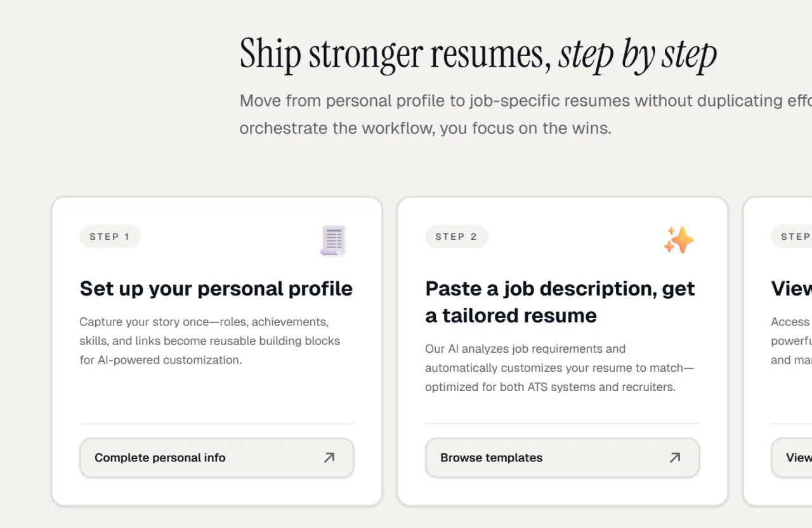The height and width of the screenshot is (528, 812).
Task: Click the italic "step by step" headline text
Action: point(638,55)
